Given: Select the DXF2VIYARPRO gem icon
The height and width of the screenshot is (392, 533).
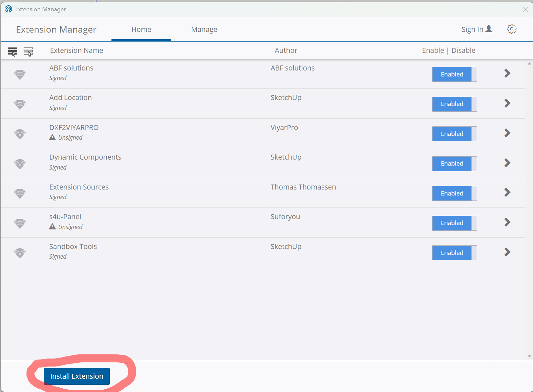Looking at the screenshot, I should 20,134.
